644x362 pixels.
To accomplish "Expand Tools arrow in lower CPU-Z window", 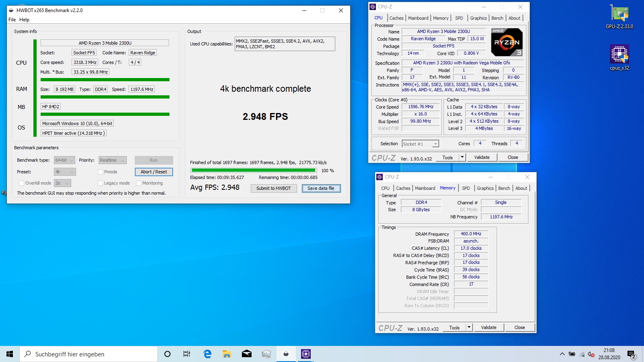I will 469,327.
